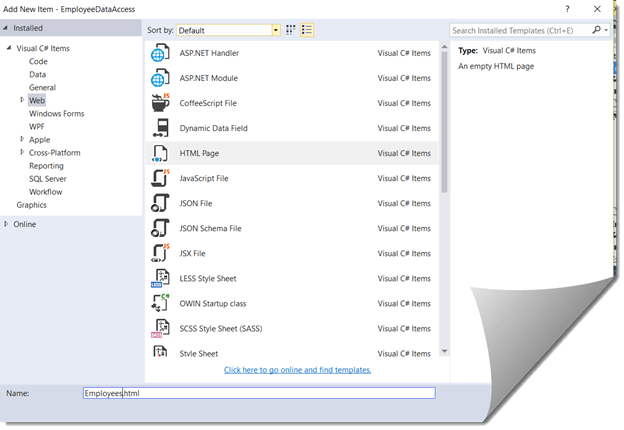Select the ASP.NET Handler template icon
The width and height of the screenshot is (624, 430).
[x=160, y=53]
